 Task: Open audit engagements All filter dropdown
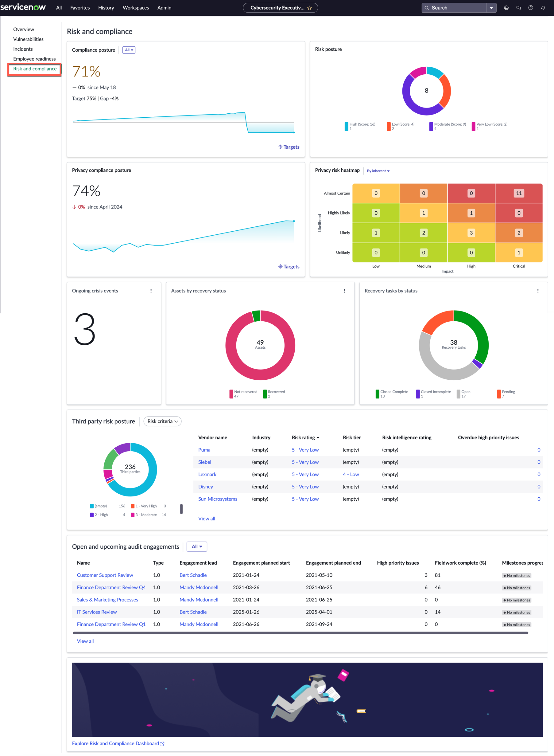pos(197,546)
